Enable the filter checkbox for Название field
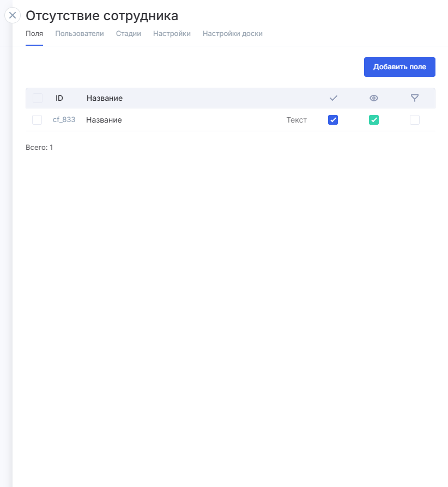This screenshot has height=487, width=448. (x=415, y=120)
